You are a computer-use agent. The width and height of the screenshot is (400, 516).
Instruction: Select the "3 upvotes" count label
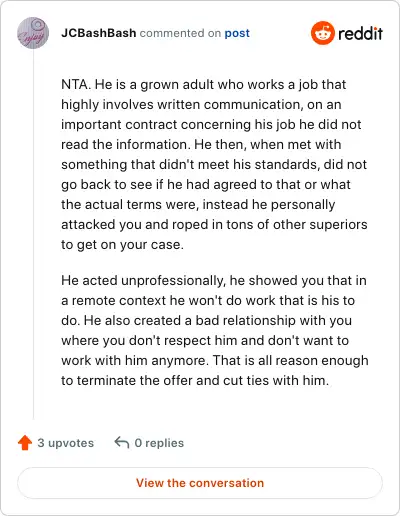66,443
